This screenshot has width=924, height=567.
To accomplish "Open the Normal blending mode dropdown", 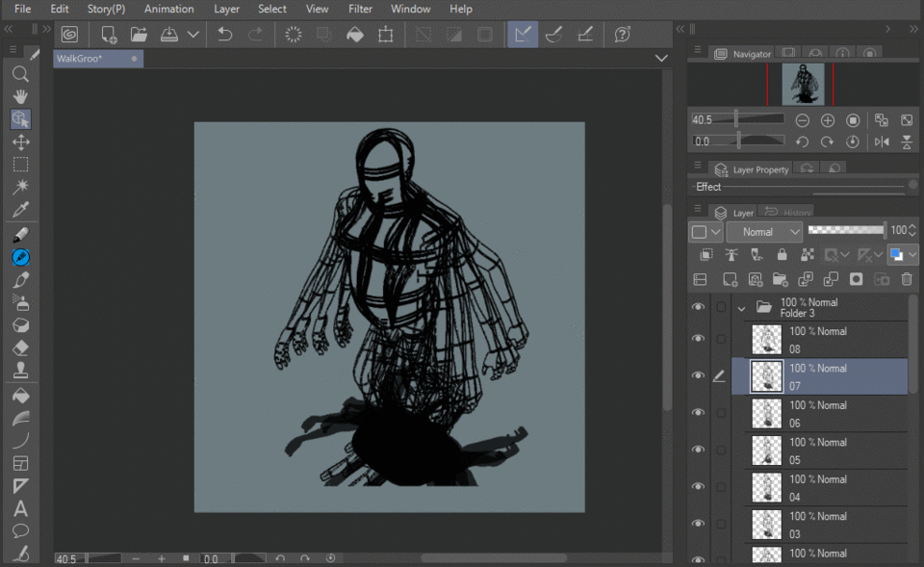I will pyautogui.click(x=764, y=232).
